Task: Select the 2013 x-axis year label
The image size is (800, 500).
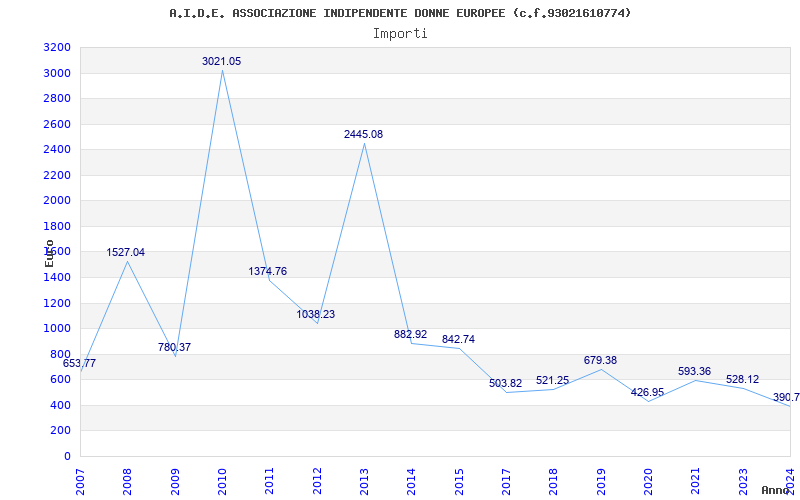Action: (364, 482)
